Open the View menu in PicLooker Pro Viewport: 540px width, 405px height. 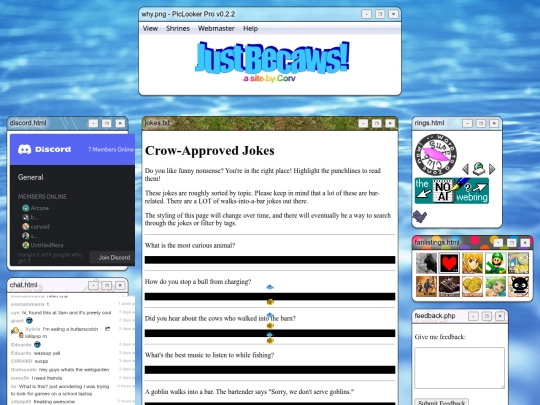coord(150,29)
